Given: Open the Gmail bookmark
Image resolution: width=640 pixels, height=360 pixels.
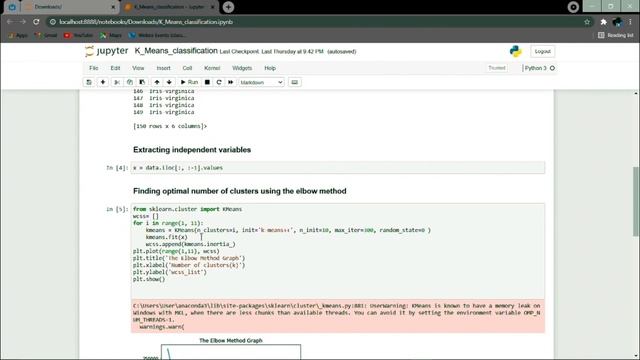Looking at the screenshot, I should [x=46, y=36].
